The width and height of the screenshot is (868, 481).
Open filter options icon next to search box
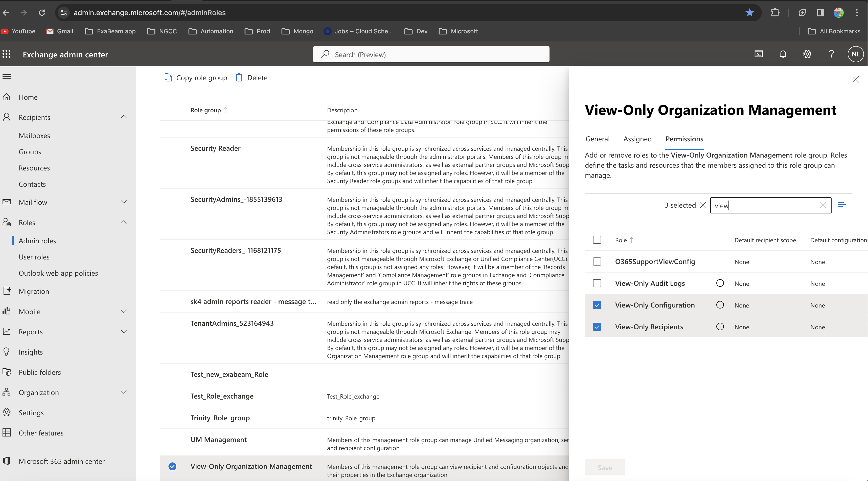coord(841,205)
